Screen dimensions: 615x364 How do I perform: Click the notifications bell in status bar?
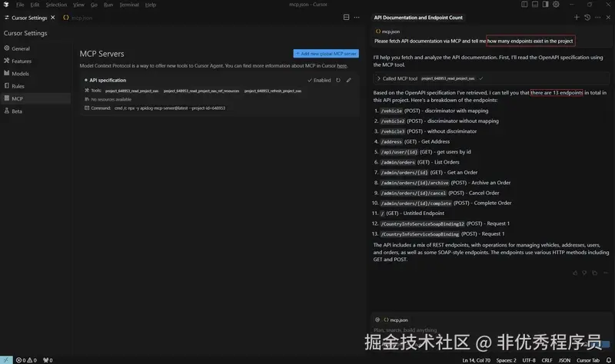click(x=609, y=360)
